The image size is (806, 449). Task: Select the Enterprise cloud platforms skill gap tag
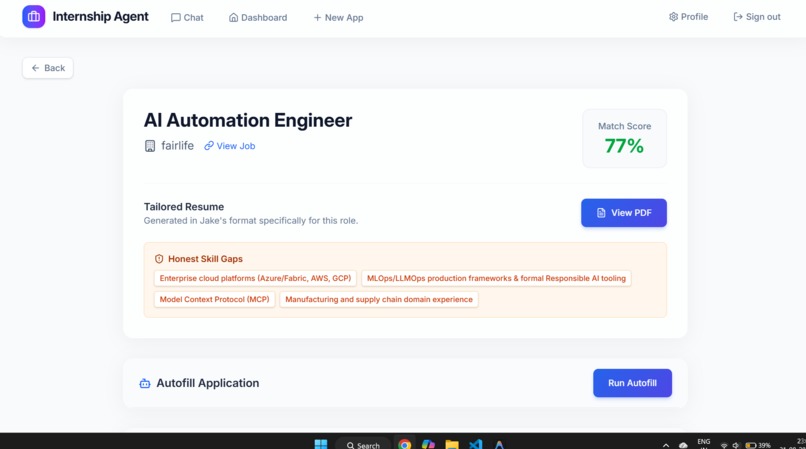pos(255,278)
